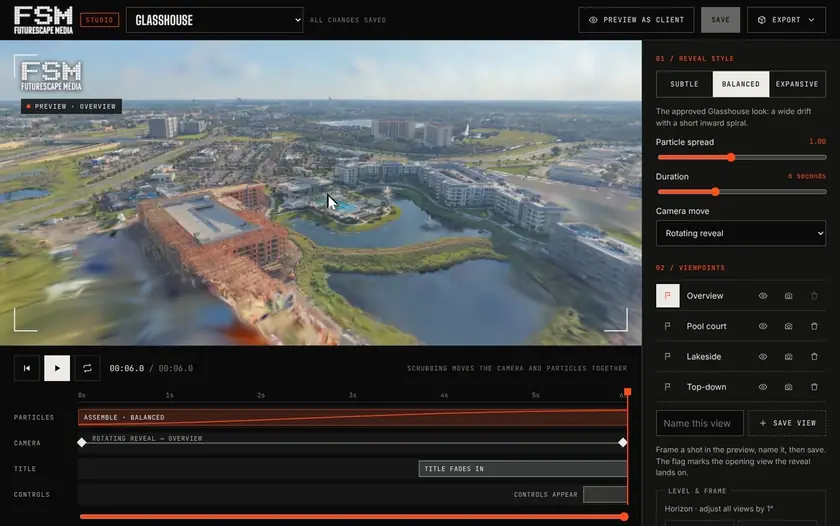This screenshot has width=840, height=526.
Task: Click the All Changes Saved status text
Action: [348, 20]
